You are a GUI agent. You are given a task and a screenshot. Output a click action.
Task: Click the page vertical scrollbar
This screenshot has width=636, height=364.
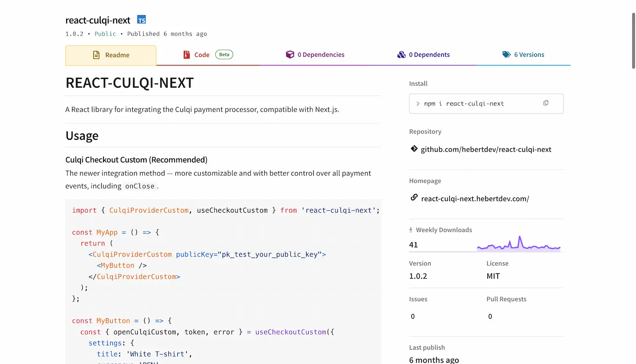633,41
